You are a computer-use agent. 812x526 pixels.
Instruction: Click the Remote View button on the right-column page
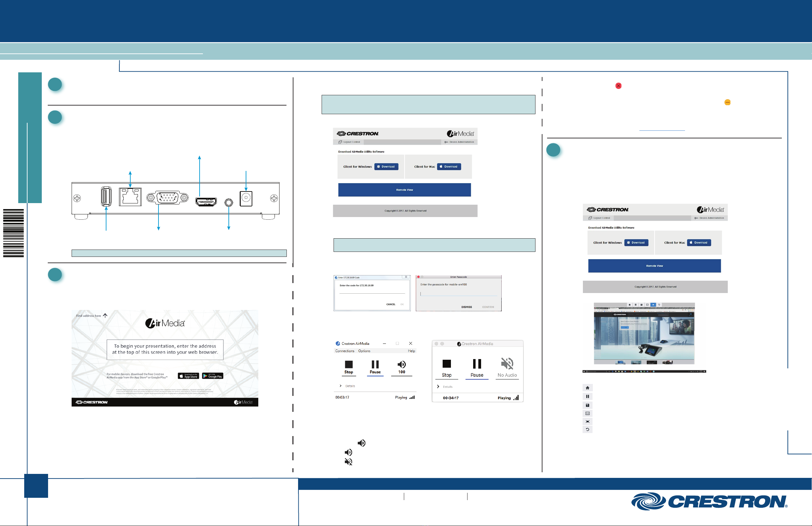(x=655, y=266)
